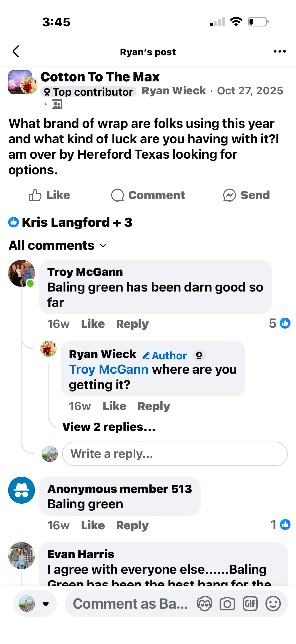Open Evan Harris's profile picture
Screen dimensions: 296x644
click(22, 555)
